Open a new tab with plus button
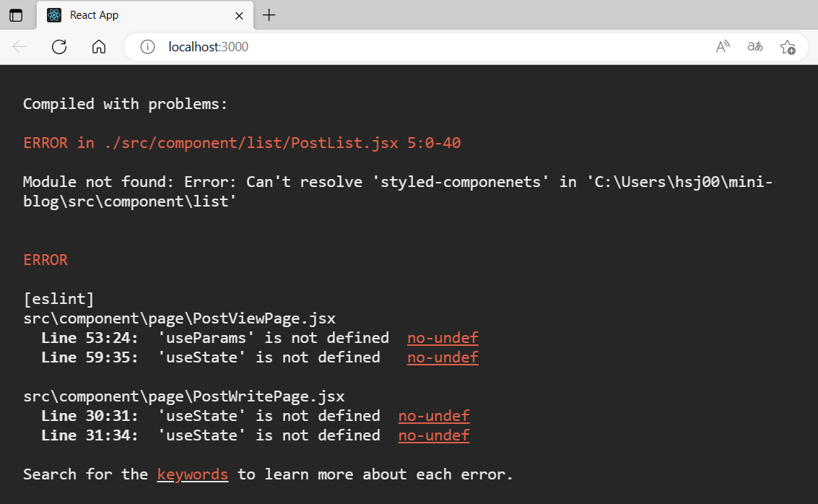Screen dimensions: 818x504 [269, 15]
